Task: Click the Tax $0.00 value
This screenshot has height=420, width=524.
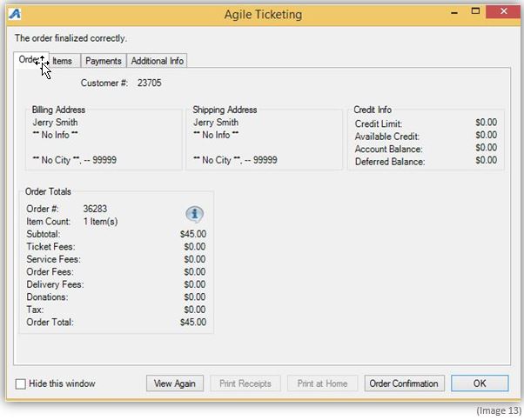Action: point(195,310)
